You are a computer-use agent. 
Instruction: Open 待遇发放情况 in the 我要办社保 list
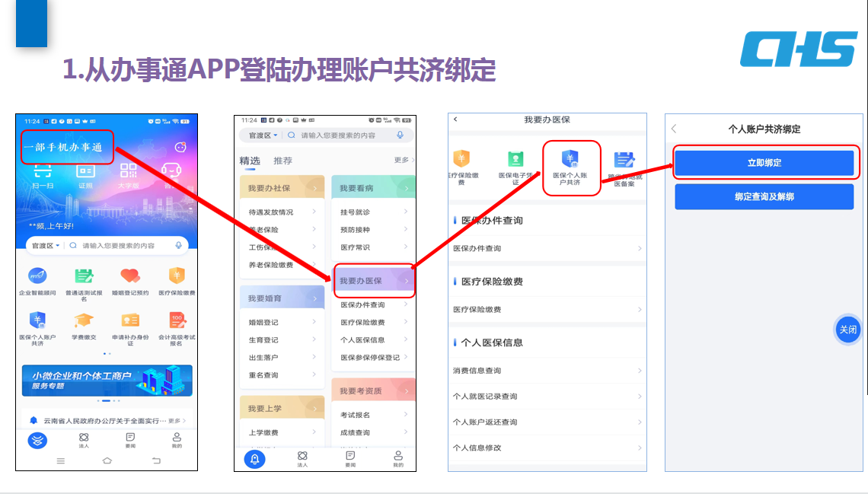point(282,212)
